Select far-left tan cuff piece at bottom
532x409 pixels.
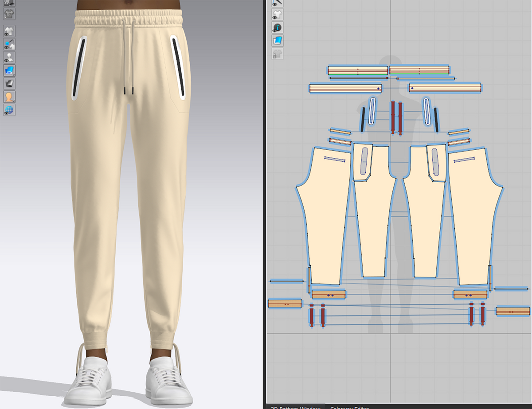[x=285, y=304]
